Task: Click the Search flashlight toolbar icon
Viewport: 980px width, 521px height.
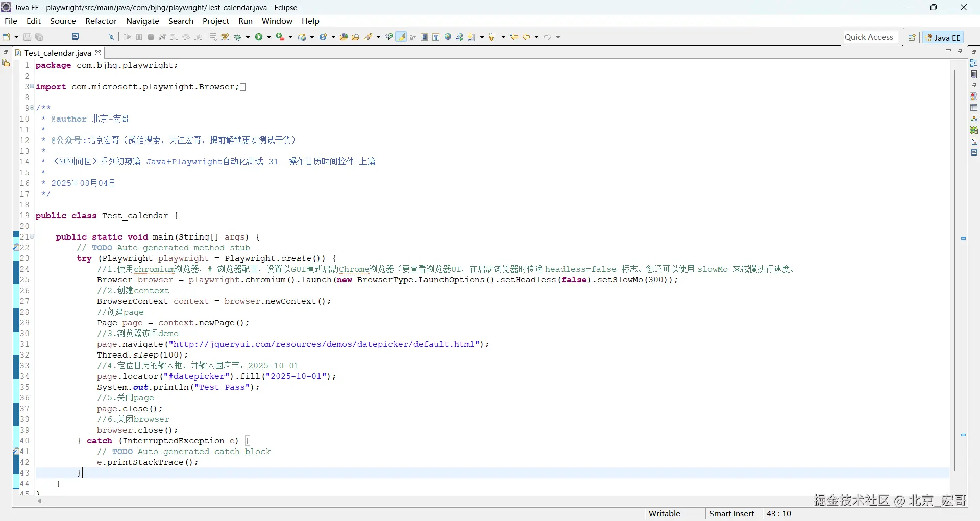Action: (368, 37)
